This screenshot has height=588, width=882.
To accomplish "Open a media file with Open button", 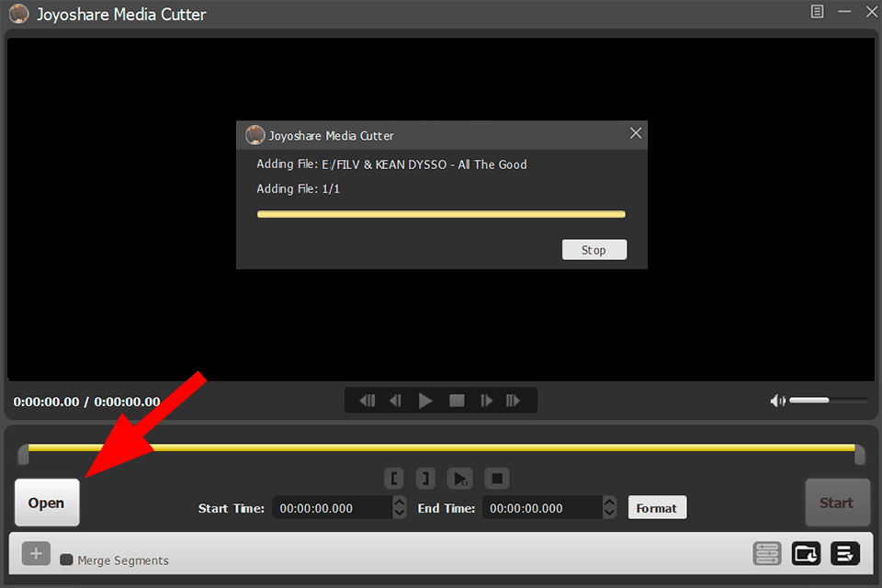I will [46, 503].
